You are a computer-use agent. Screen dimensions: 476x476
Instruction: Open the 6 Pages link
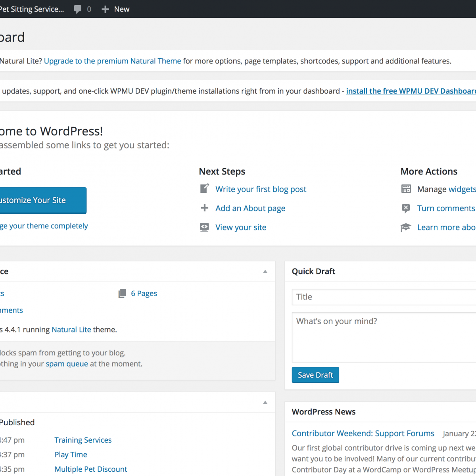144,294
